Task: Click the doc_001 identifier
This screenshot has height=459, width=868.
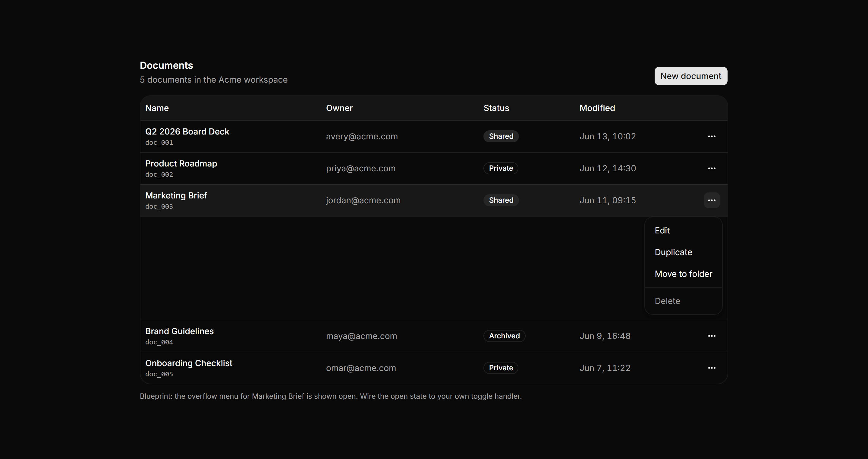Action: [x=159, y=143]
